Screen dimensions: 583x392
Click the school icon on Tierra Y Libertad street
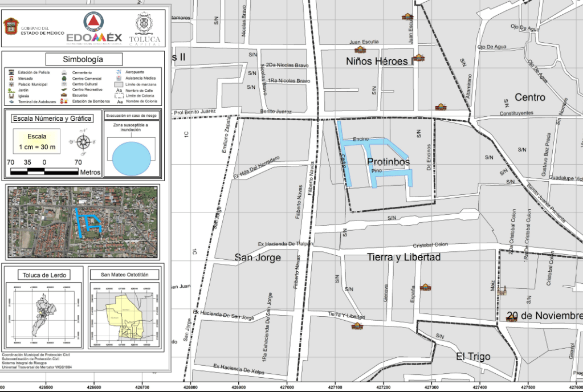357,326
